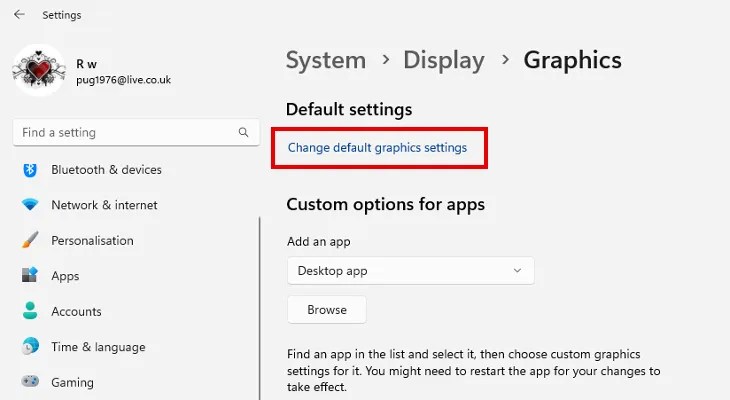The image size is (730, 400).
Task: Open Gaming settings
Action: [72, 382]
